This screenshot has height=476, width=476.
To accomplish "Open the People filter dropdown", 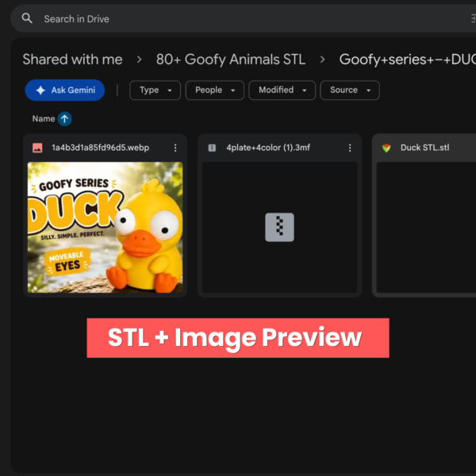I will coord(215,90).
